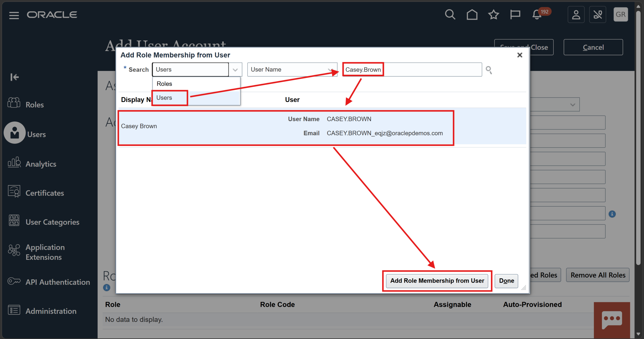Go to the Home icon
Image resolution: width=644 pixels, height=339 pixels.
(472, 15)
